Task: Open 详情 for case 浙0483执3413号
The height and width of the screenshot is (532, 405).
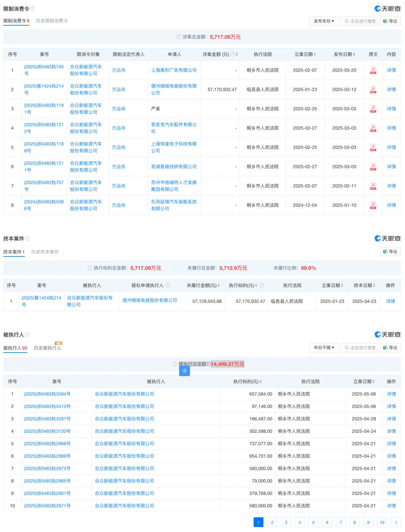Action: (391, 406)
